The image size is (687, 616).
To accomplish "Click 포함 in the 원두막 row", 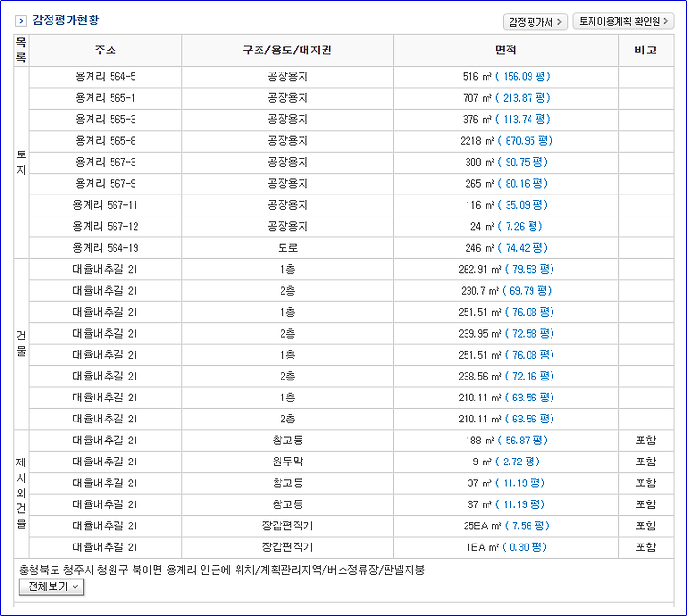I will (x=646, y=462).
